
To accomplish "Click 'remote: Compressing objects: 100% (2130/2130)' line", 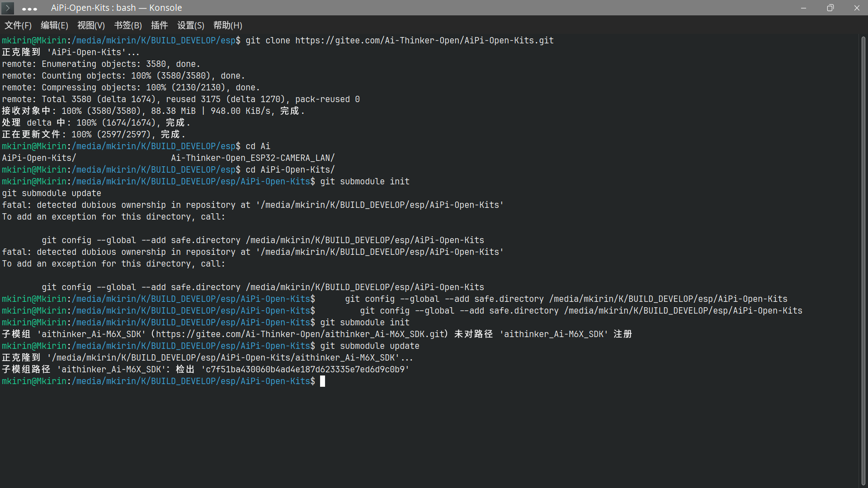I will point(131,88).
